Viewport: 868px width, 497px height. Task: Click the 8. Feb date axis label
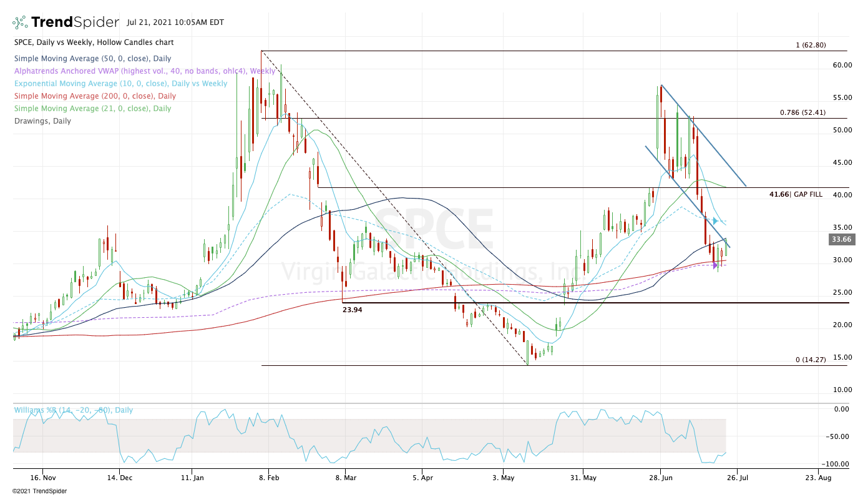(x=269, y=478)
